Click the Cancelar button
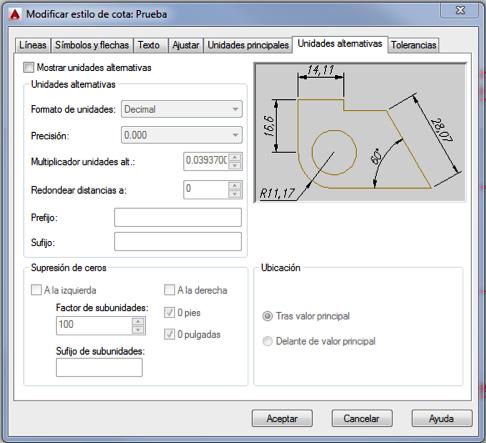Viewport: 486px width, 443px height. [x=362, y=418]
